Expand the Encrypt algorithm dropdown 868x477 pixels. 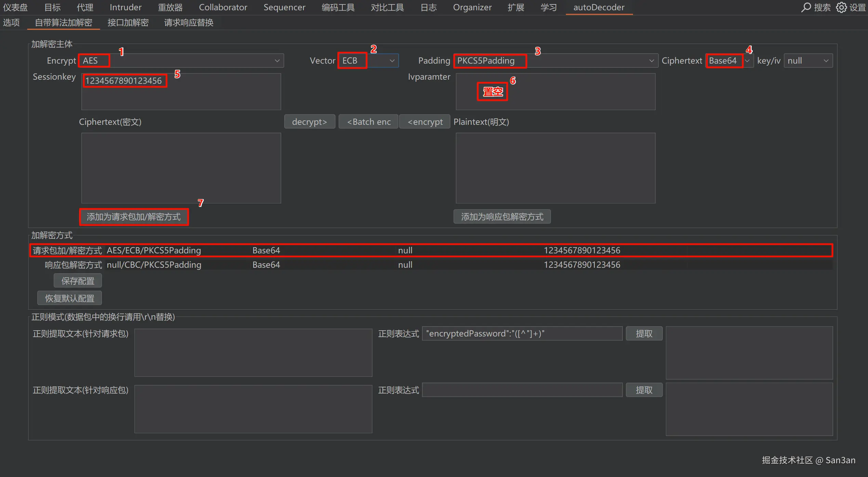[x=277, y=61]
